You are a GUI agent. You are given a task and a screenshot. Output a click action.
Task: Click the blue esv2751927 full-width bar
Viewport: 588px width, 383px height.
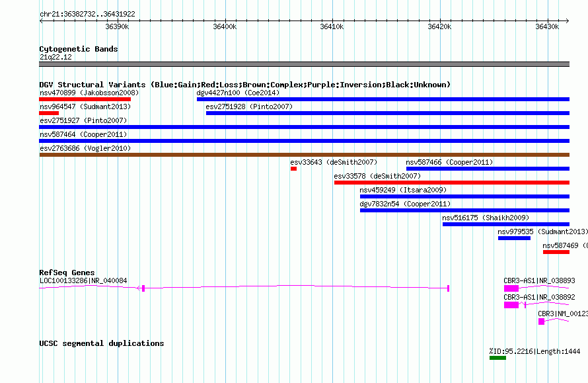304,127
